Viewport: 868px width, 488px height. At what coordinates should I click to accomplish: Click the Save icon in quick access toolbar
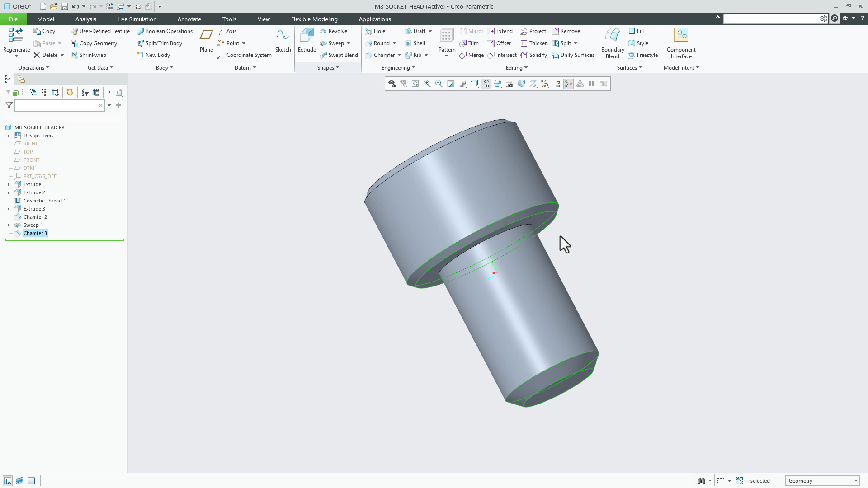point(65,6)
